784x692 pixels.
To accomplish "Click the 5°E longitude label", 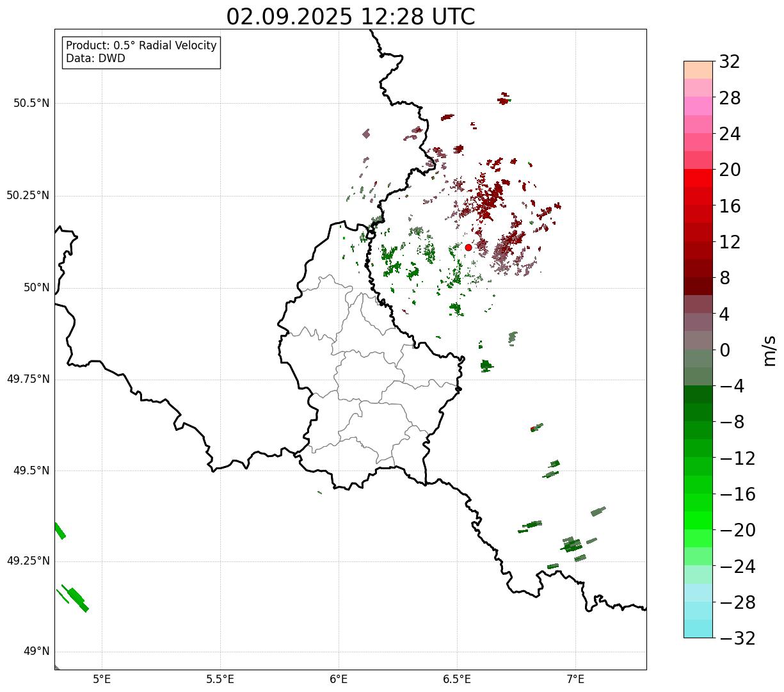I will (x=102, y=679).
